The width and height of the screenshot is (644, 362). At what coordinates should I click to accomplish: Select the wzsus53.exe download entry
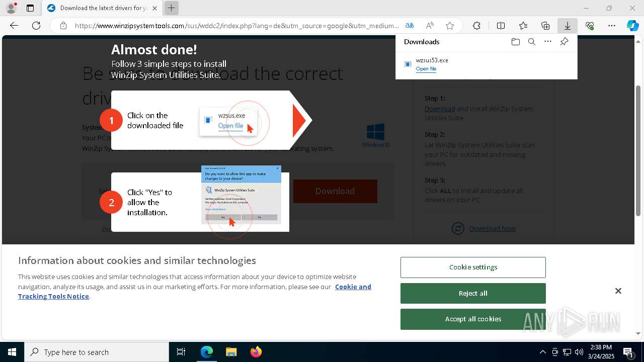[486, 64]
